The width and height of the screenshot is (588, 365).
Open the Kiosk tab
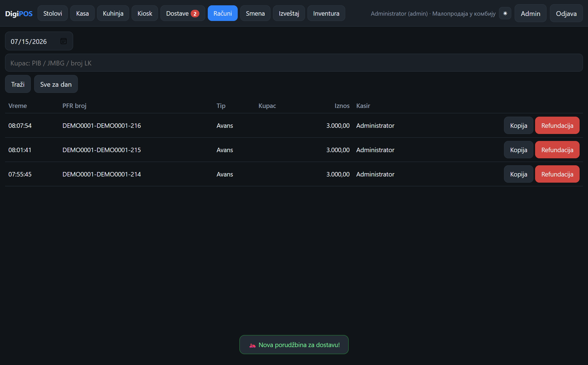(145, 13)
